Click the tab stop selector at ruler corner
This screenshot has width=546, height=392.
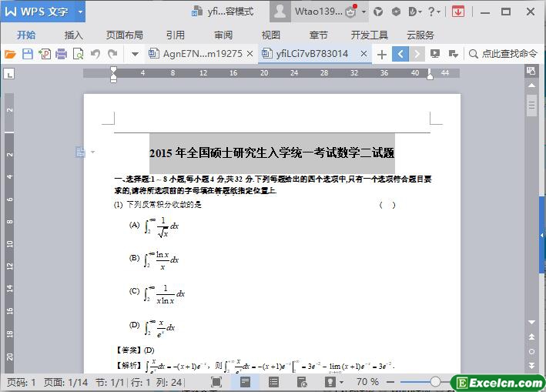9,73
